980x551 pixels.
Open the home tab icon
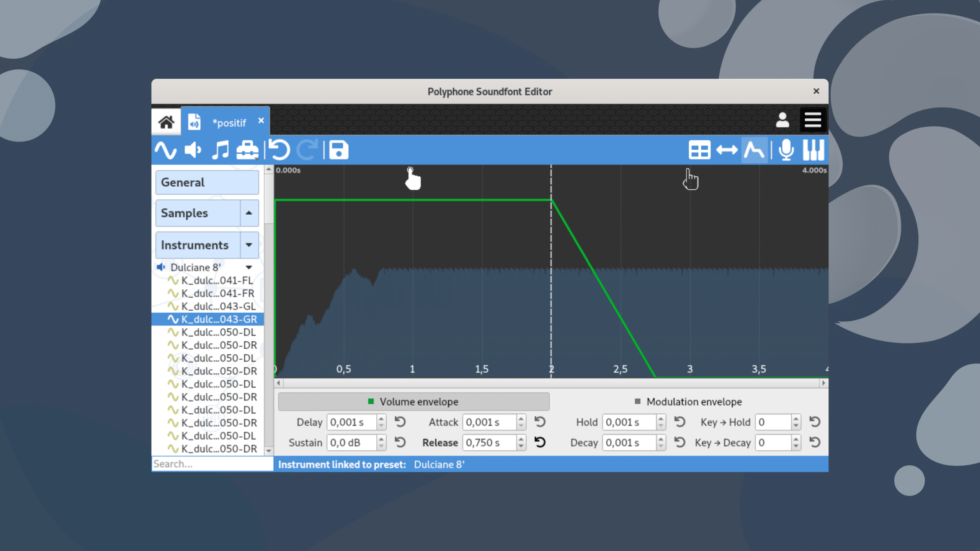coord(166,122)
